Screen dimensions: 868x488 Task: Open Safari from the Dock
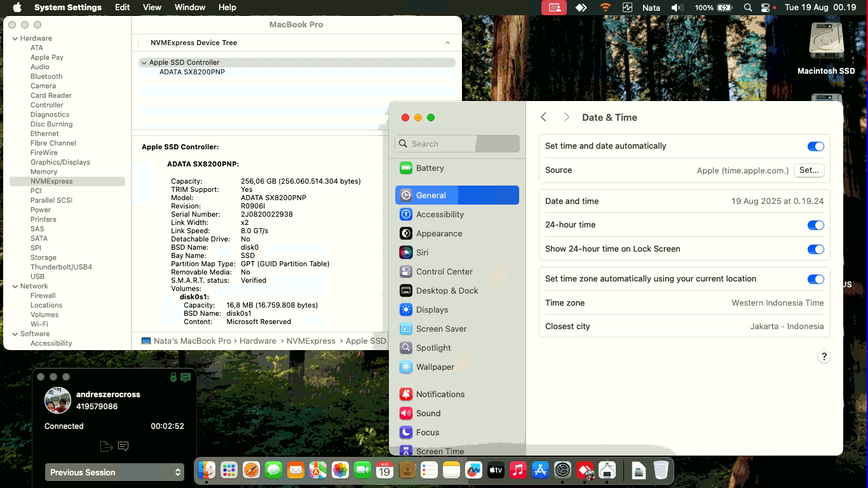tap(251, 470)
